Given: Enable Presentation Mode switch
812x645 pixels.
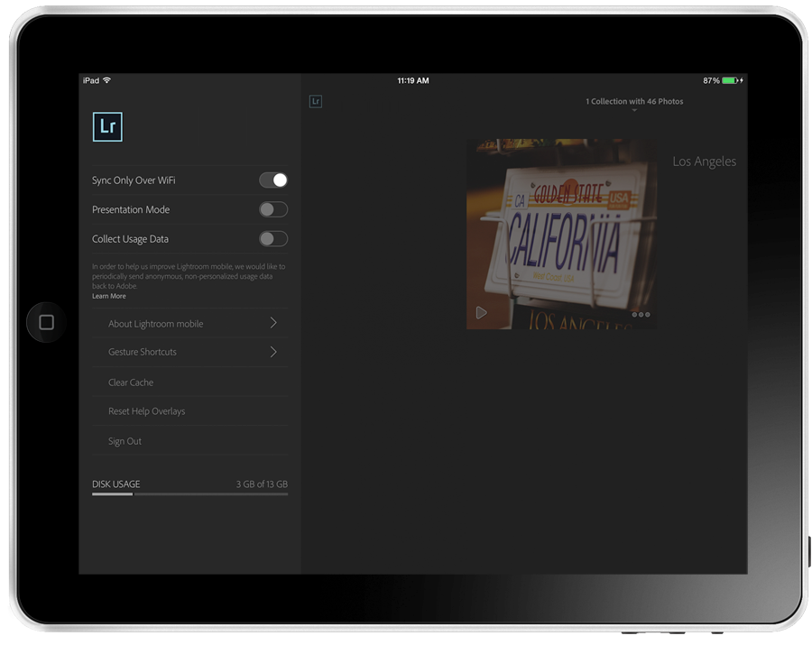Looking at the screenshot, I should pos(272,209).
